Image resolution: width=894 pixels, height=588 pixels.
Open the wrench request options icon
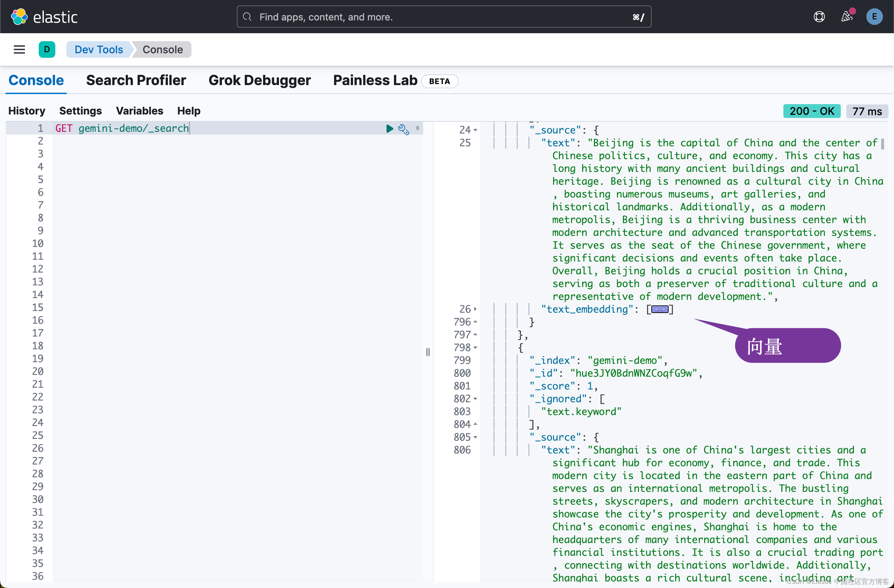tap(404, 129)
